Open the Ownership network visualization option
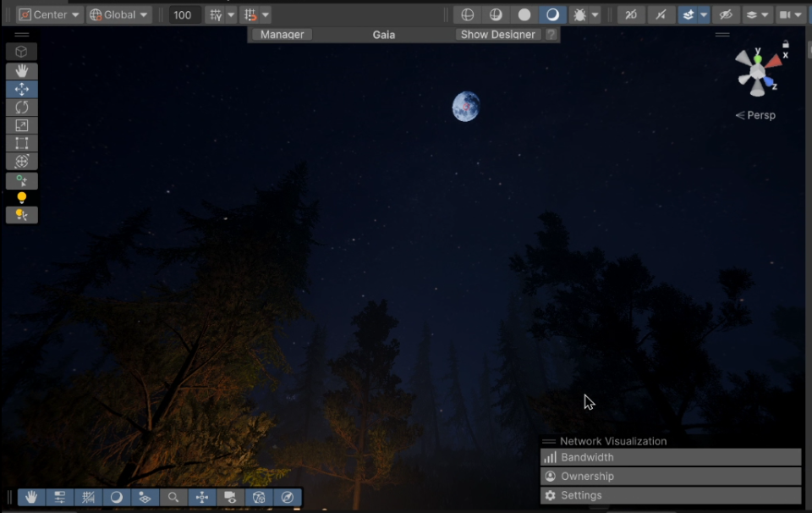812x513 pixels. click(670, 477)
